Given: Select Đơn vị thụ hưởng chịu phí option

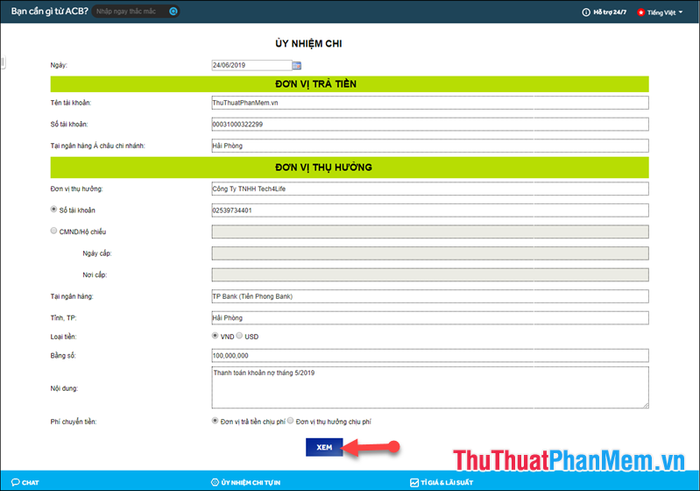Looking at the screenshot, I should click(x=290, y=420).
